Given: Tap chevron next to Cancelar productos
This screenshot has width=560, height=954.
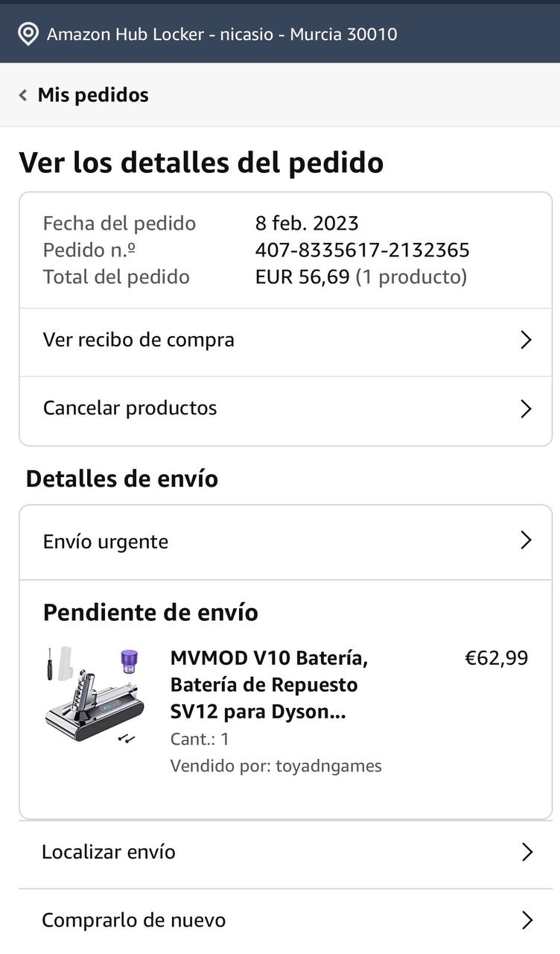Looking at the screenshot, I should click(526, 408).
